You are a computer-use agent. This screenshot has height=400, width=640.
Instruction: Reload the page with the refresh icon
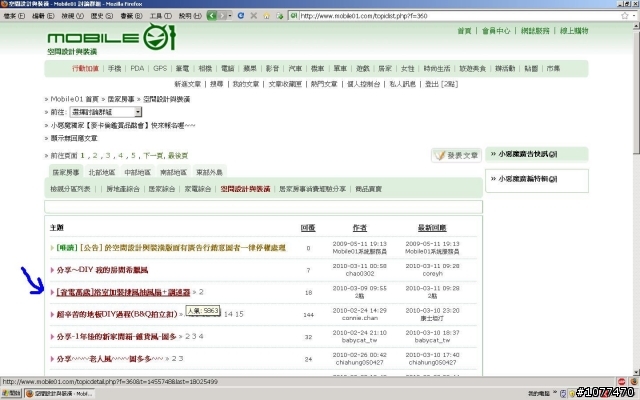[x=241, y=16]
